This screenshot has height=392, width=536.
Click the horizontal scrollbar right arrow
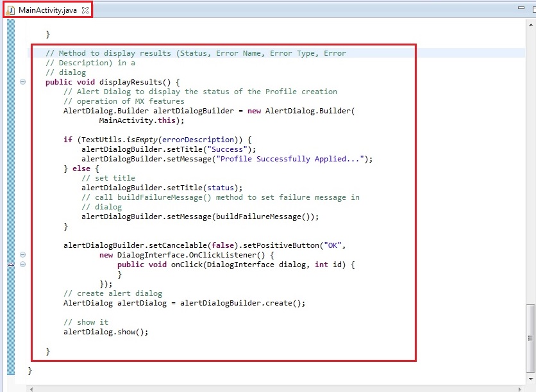click(521, 388)
